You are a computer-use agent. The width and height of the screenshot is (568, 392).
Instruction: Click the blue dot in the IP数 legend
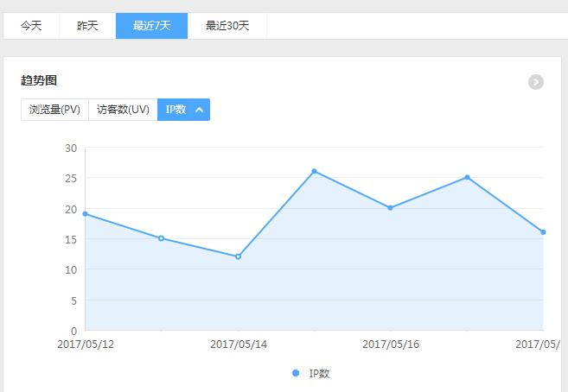click(x=296, y=373)
